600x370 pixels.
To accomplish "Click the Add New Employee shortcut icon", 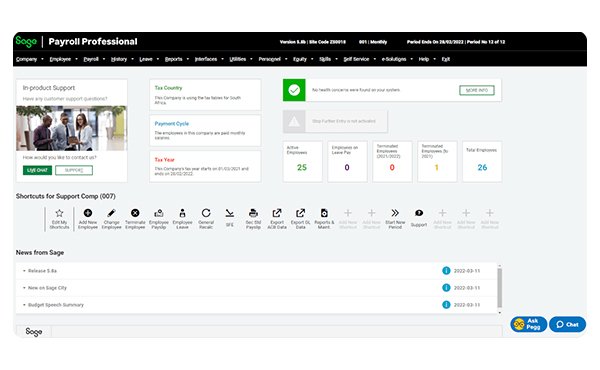I will [88, 213].
